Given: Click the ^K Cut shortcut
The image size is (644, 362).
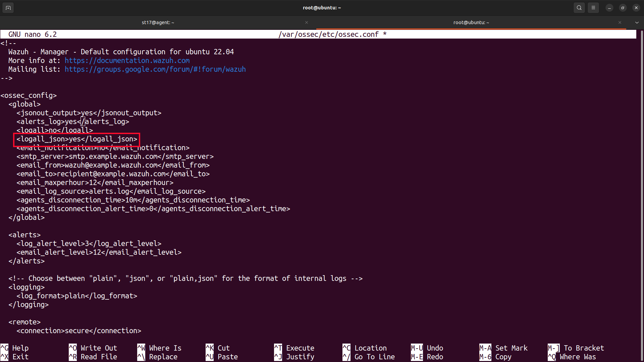Looking at the screenshot, I should [218, 348].
